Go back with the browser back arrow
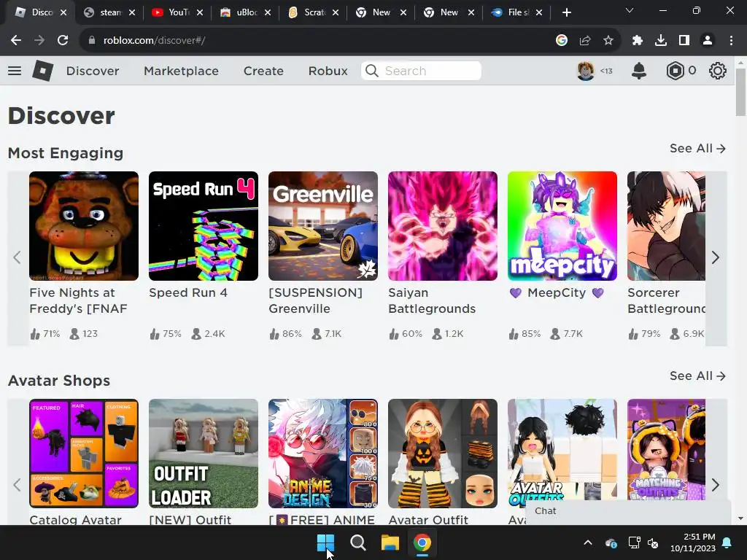Image resolution: width=747 pixels, height=560 pixels. [16, 41]
